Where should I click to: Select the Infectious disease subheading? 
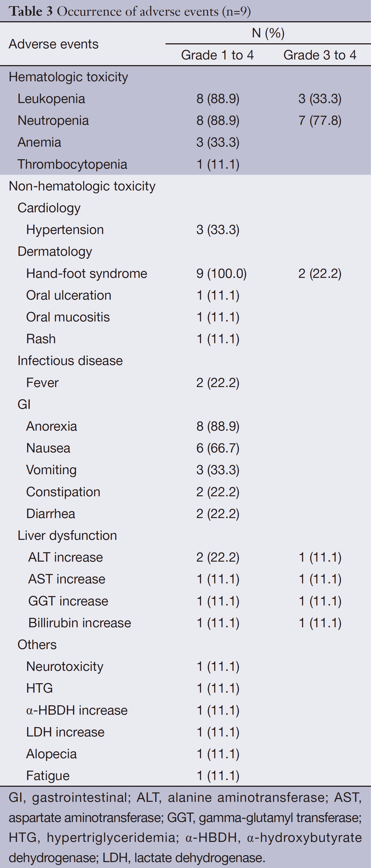(x=70, y=361)
